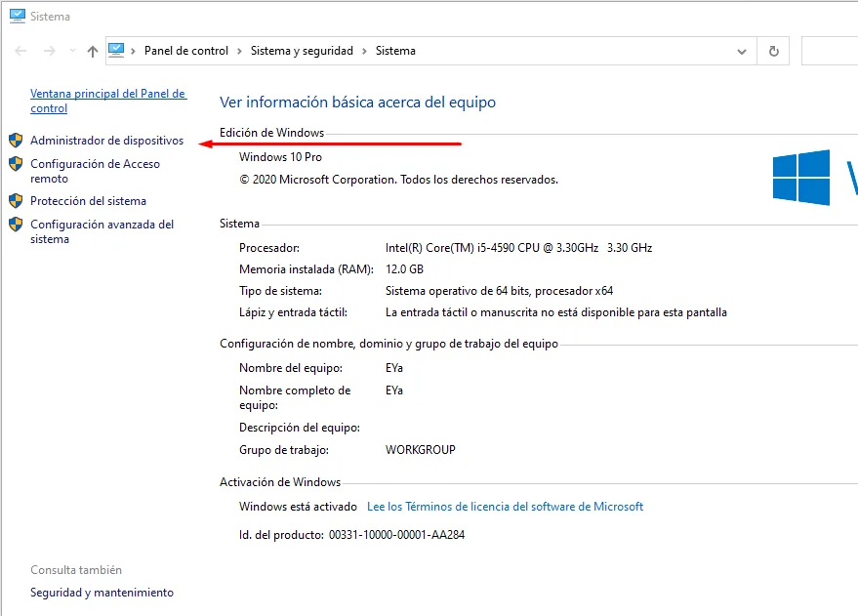The image size is (858, 616).
Task: Click the shield icon beside Administrador de dispositivos
Action: click(16, 141)
